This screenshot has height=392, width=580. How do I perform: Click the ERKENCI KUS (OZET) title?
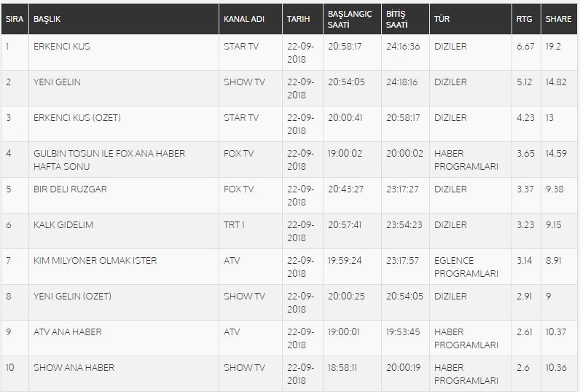77,117
